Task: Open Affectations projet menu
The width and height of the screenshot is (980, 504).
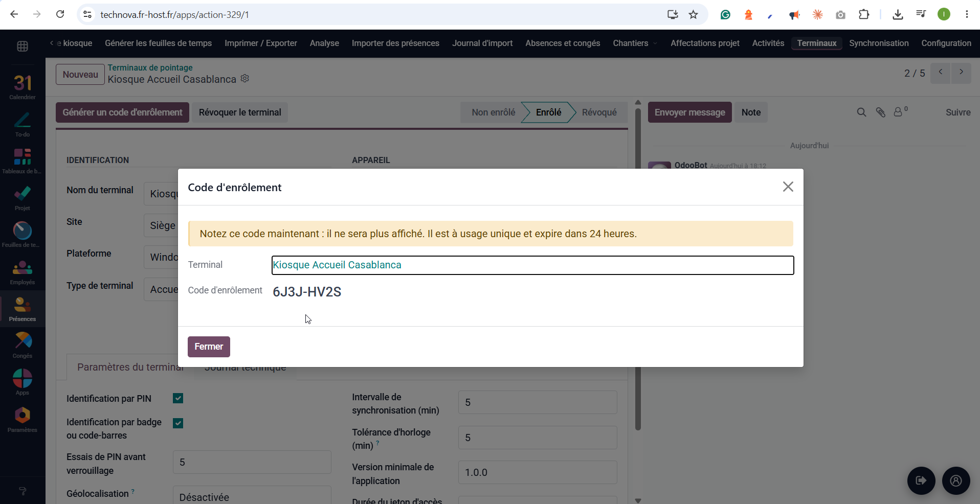Action: pyautogui.click(x=705, y=43)
